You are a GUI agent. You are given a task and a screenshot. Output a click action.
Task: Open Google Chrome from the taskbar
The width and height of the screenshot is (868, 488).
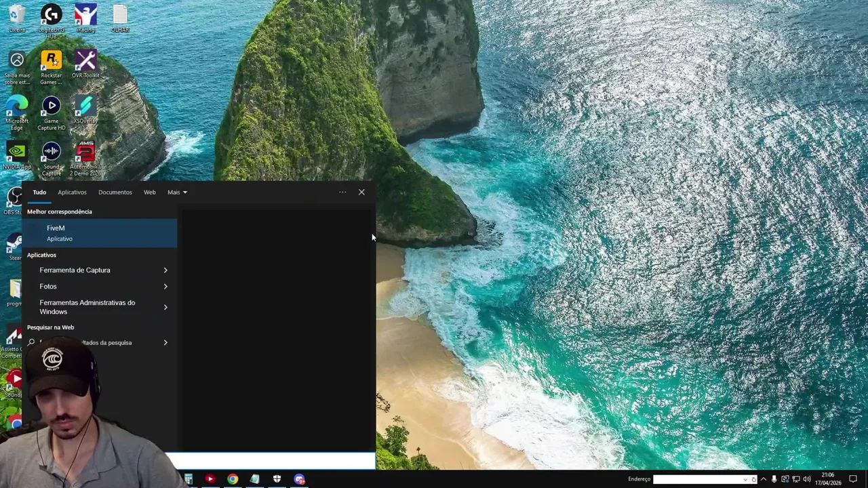[x=233, y=479]
